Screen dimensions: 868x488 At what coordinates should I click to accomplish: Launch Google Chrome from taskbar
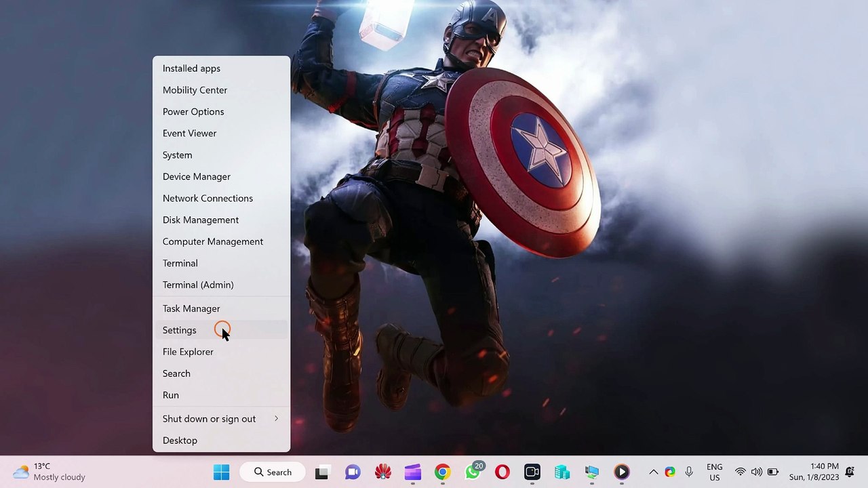click(x=442, y=472)
